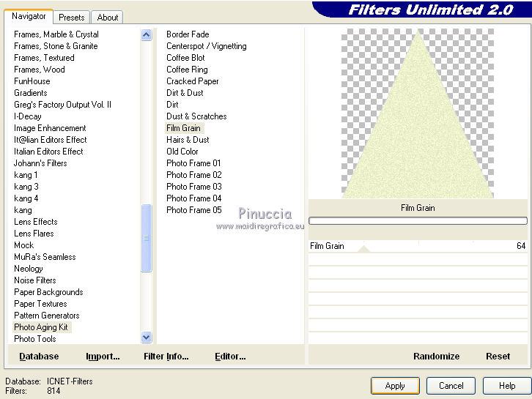Select Photo Tools category
The width and height of the screenshot is (532, 399).
click(35, 339)
